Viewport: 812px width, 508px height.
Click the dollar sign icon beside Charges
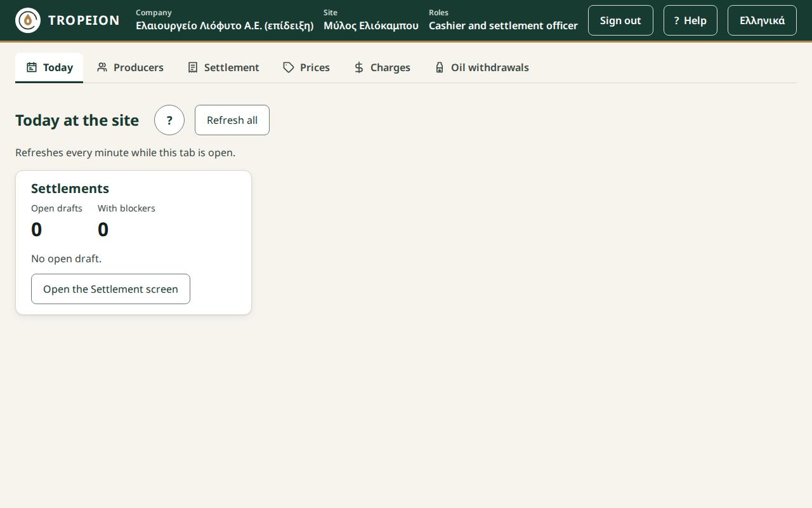click(359, 67)
